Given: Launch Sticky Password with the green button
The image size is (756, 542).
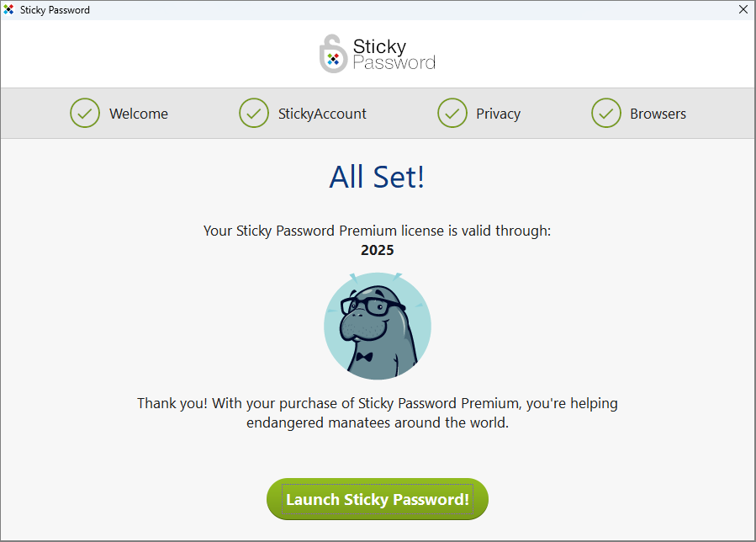Looking at the screenshot, I should [377, 498].
